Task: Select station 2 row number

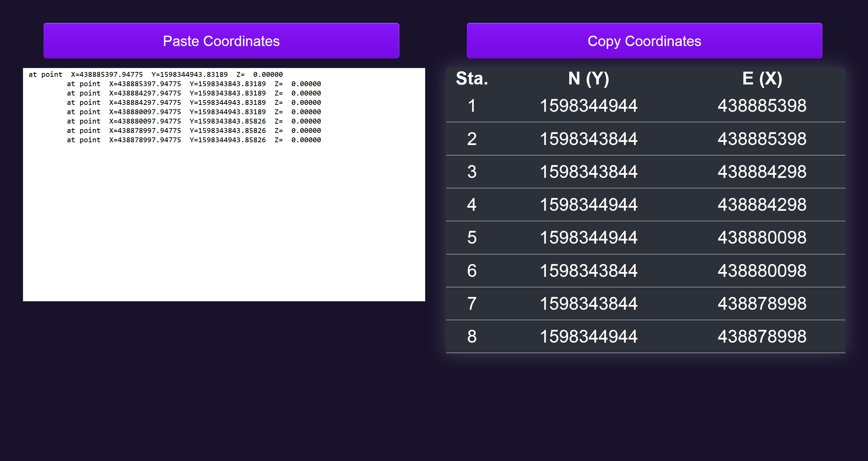Action: click(x=472, y=139)
